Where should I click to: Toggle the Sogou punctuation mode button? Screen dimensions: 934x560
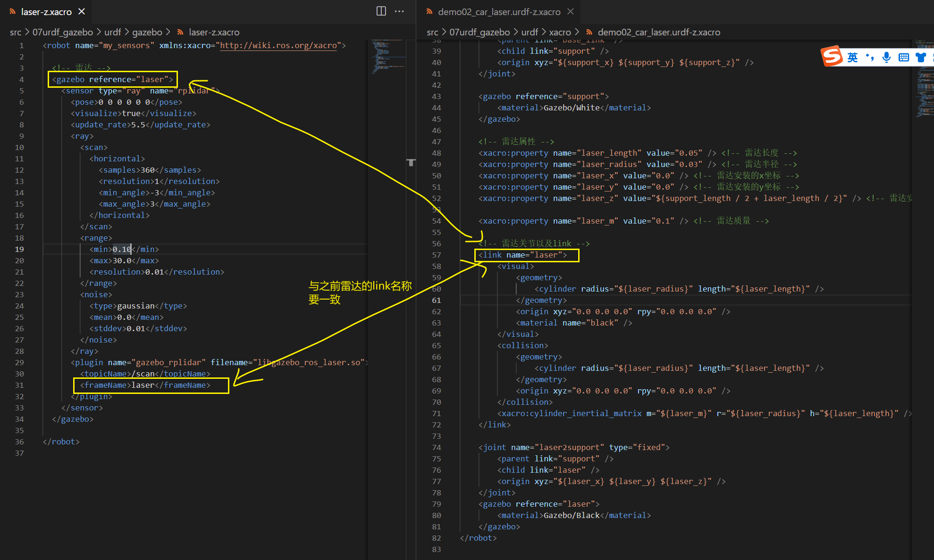(x=869, y=57)
